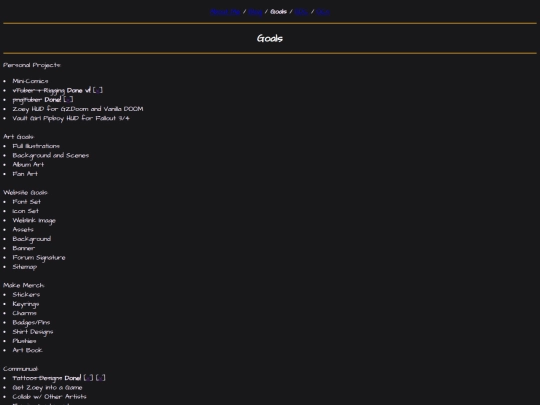Select the current Goals navigation item
The width and height of the screenshot is (540, 405).
pos(278,12)
